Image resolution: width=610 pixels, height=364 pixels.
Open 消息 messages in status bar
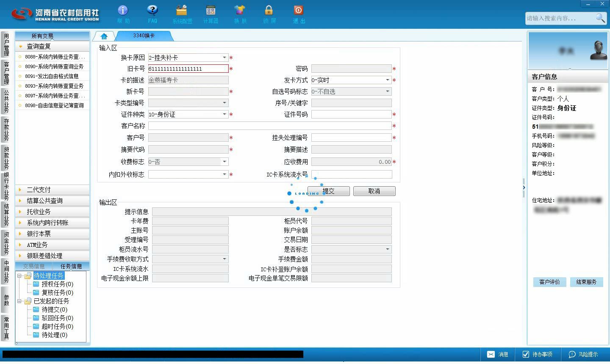pyautogui.click(x=498, y=354)
